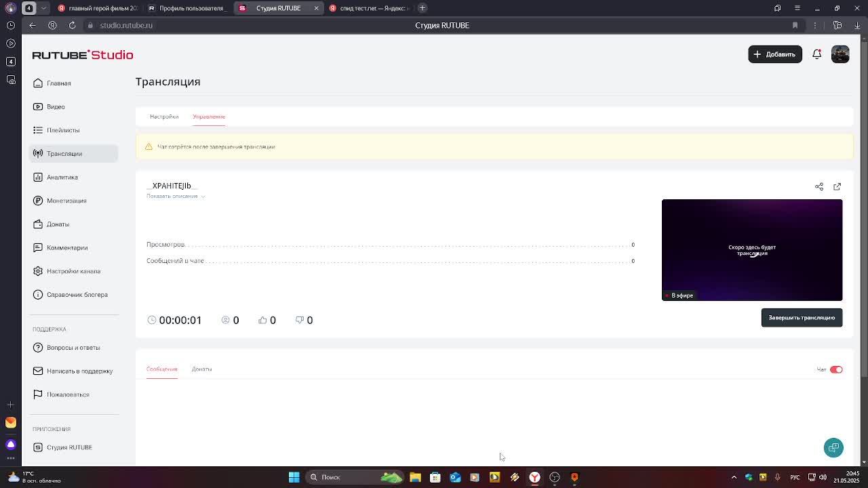Click Написать в поддержку
This screenshot has width=868, height=488.
[x=73, y=371]
